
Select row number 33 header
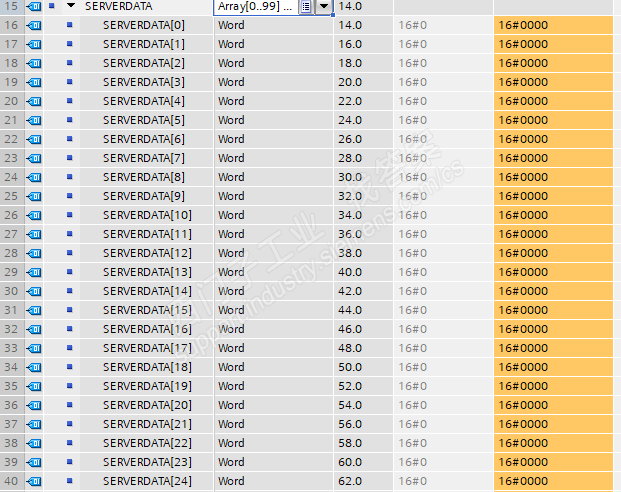coord(12,349)
